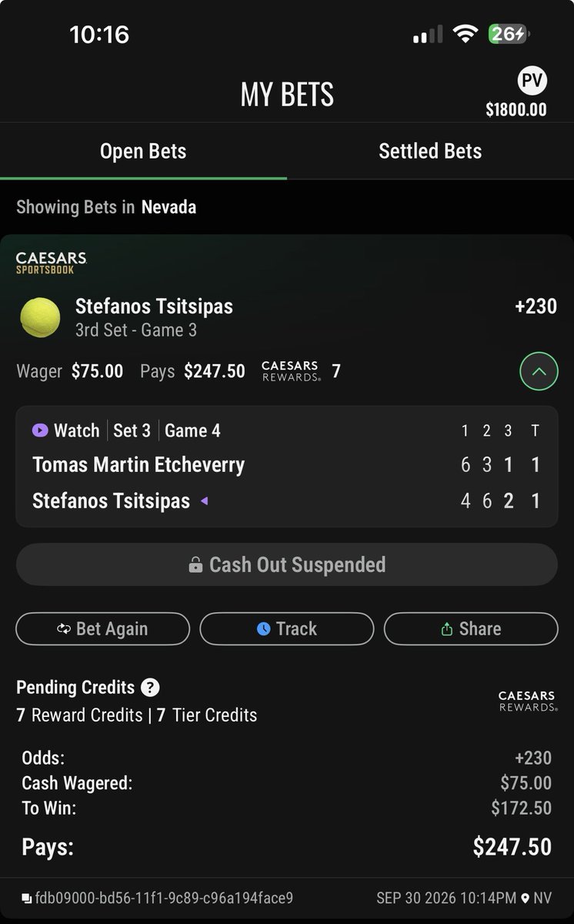
Task: Open the PV profile avatar
Action: (532, 82)
